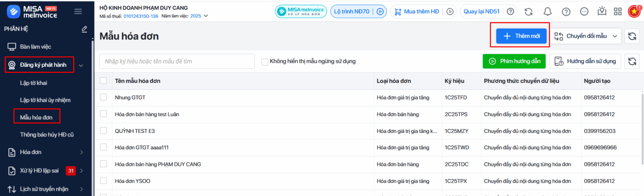Image resolution: width=644 pixels, height=196 pixels.
Task: Open the chat bubble icon in header
Action: click(x=584, y=12)
